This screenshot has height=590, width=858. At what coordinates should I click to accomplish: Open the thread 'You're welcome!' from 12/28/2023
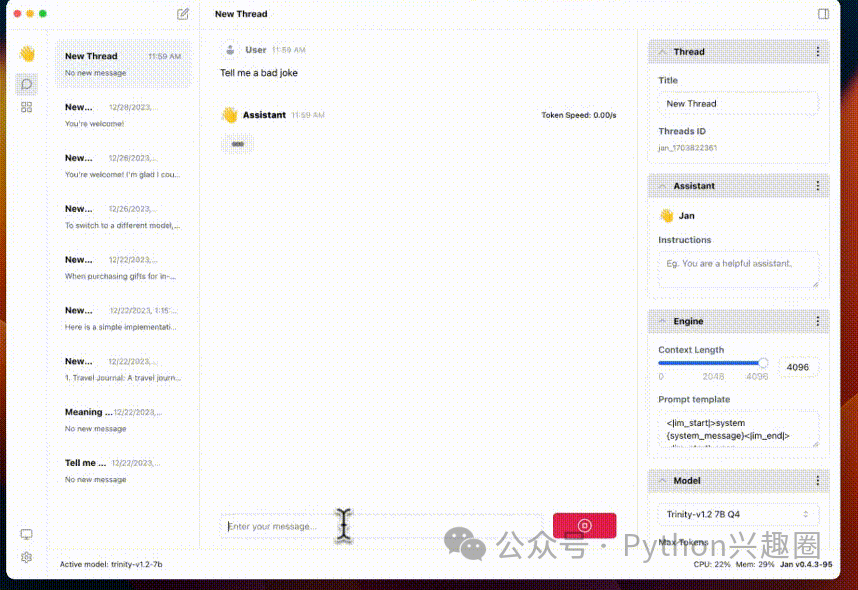tap(123, 114)
